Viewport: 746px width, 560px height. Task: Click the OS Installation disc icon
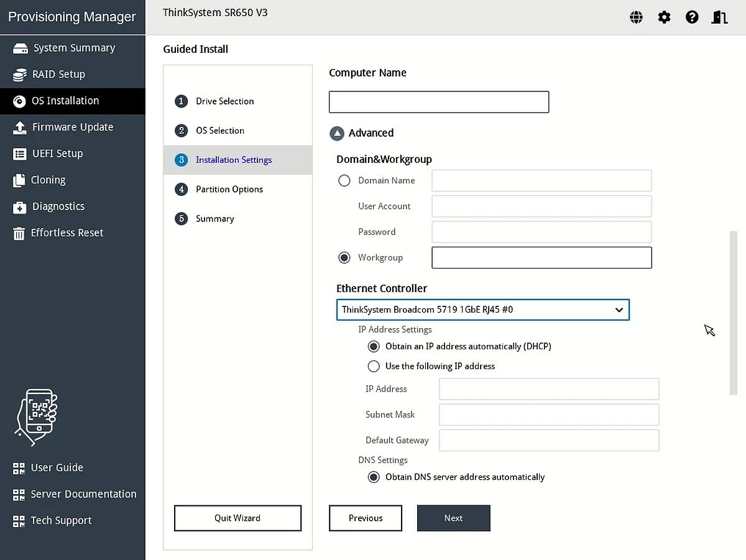pyautogui.click(x=19, y=101)
